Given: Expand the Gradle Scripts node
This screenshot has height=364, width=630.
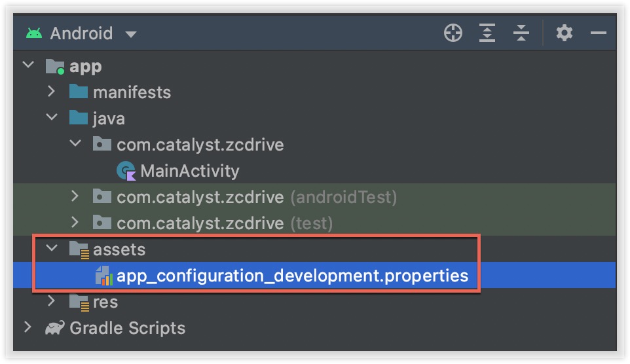Looking at the screenshot, I should tap(28, 328).
